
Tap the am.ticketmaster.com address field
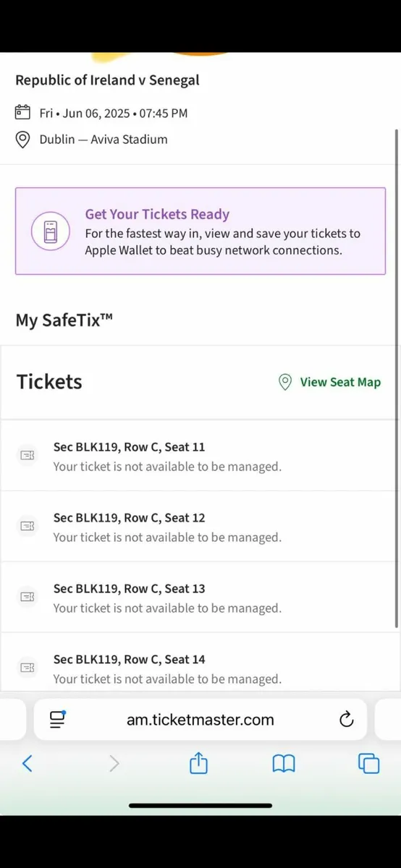(x=200, y=719)
